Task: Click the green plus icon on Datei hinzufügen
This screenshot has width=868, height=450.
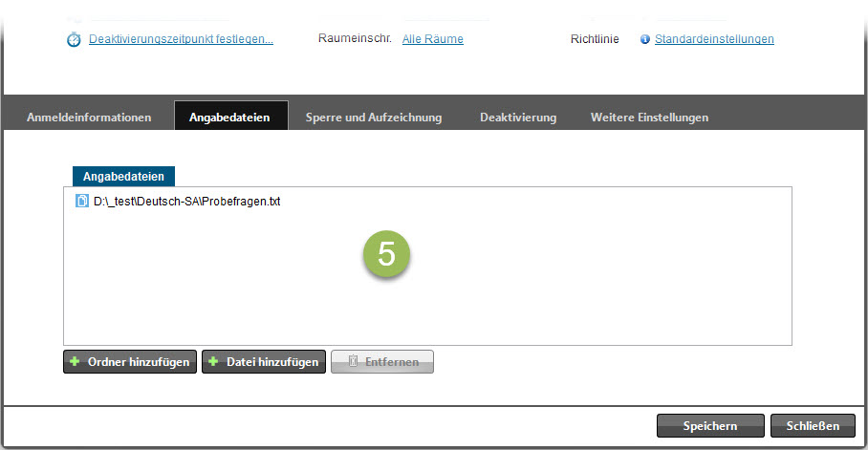Action: [x=213, y=362]
